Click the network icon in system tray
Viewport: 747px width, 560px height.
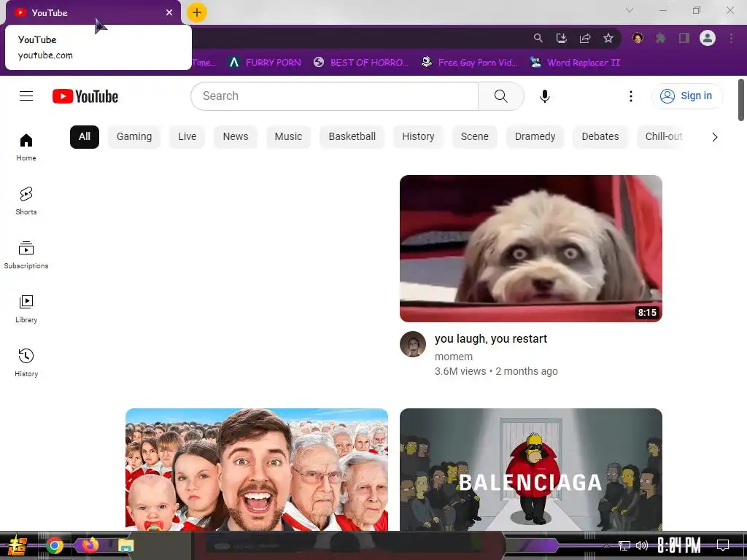(x=624, y=545)
